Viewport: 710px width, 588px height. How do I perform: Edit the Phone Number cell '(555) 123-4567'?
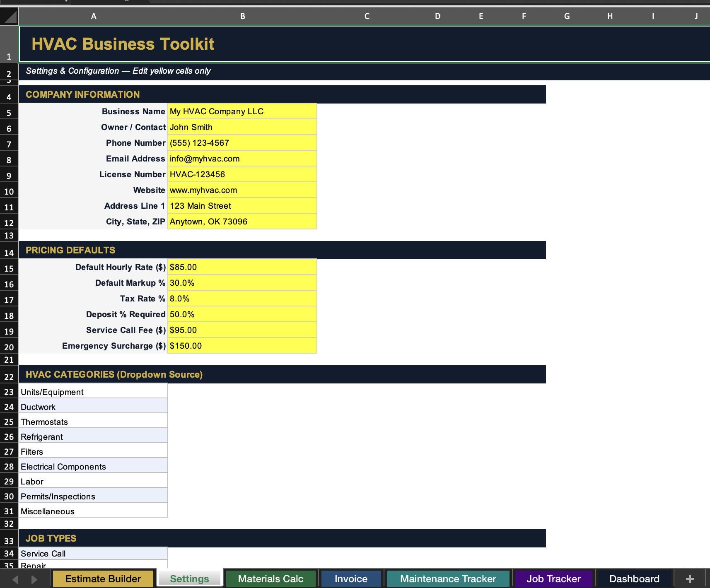click(242, 143)
